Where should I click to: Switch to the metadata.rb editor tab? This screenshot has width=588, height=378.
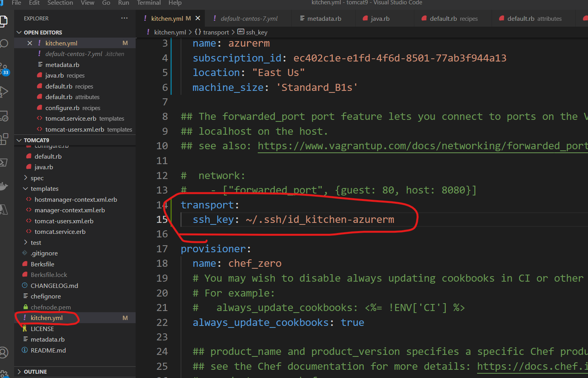(324, 18)
